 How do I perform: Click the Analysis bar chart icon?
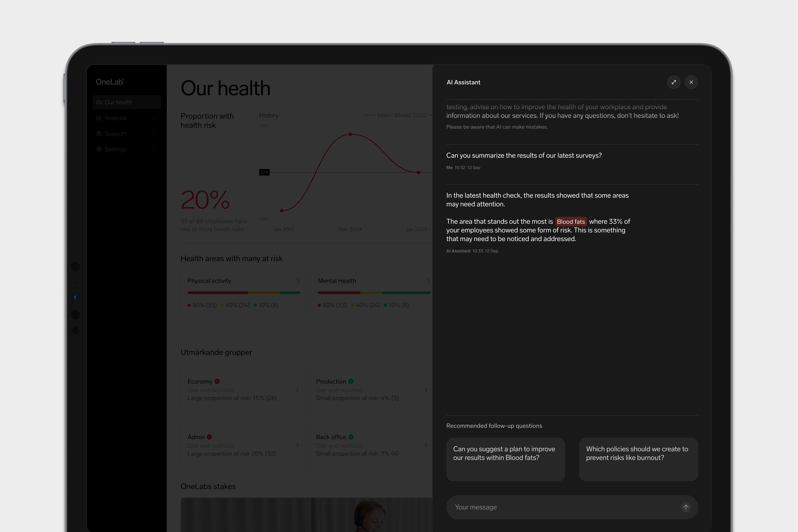click(99, 118)
